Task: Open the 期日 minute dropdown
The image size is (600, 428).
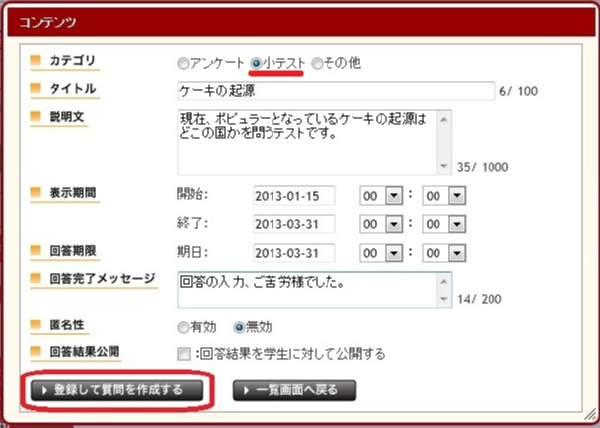Action: click(x=457, y=251)
